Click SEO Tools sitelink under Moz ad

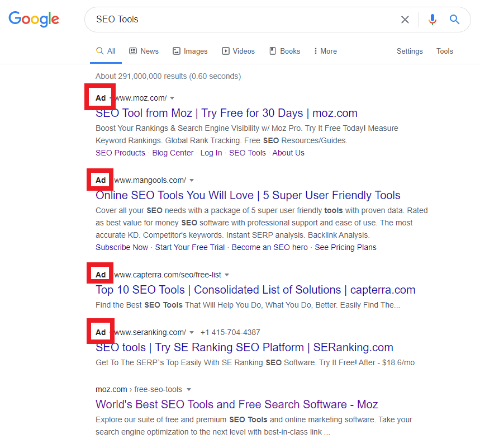[248, 153]
